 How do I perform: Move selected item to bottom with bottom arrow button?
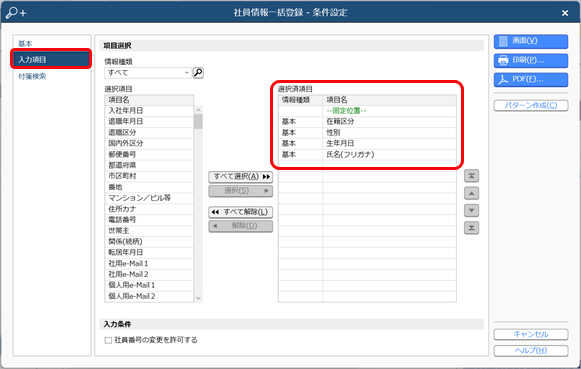(x=471, y=228)
